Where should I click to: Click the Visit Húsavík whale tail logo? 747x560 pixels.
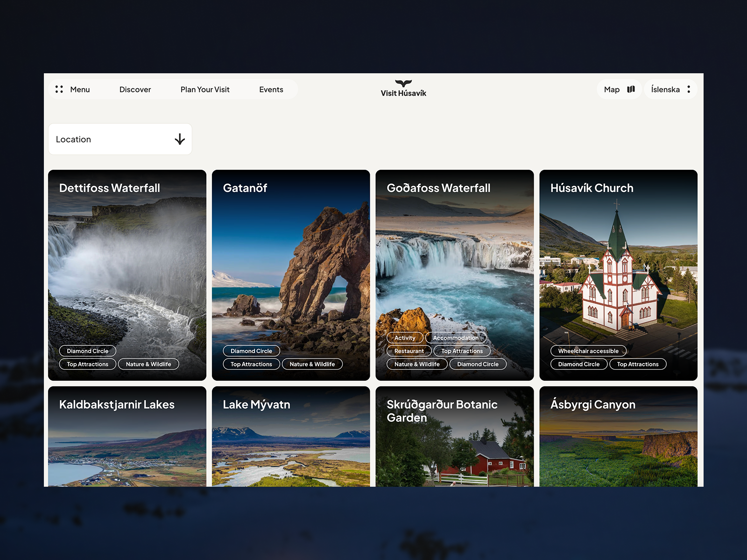click(x=403, y=84)
